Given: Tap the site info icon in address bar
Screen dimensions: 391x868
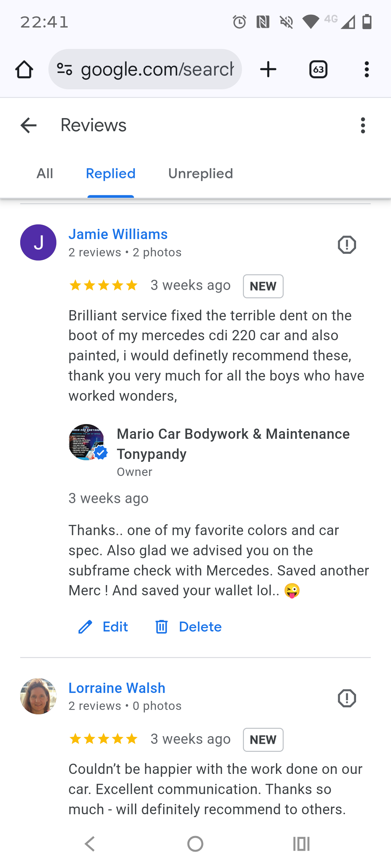Looking at the screenshot, I should pyautogui.click(x=64, y=69).
